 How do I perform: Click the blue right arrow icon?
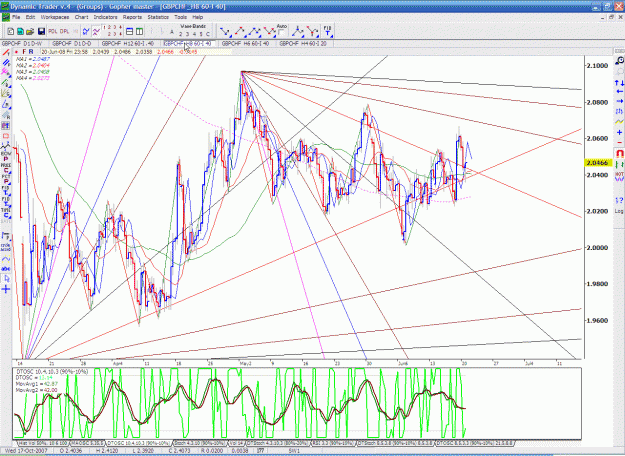coord(619,101)
